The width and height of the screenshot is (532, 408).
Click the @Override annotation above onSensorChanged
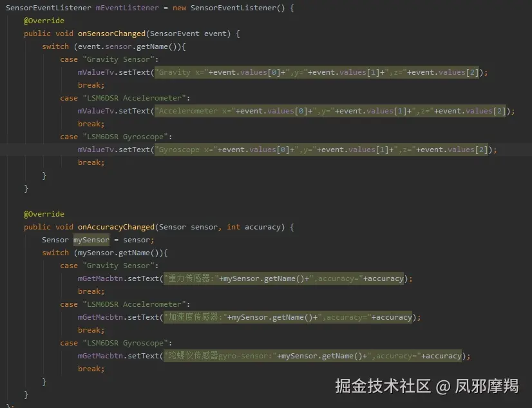44,21
